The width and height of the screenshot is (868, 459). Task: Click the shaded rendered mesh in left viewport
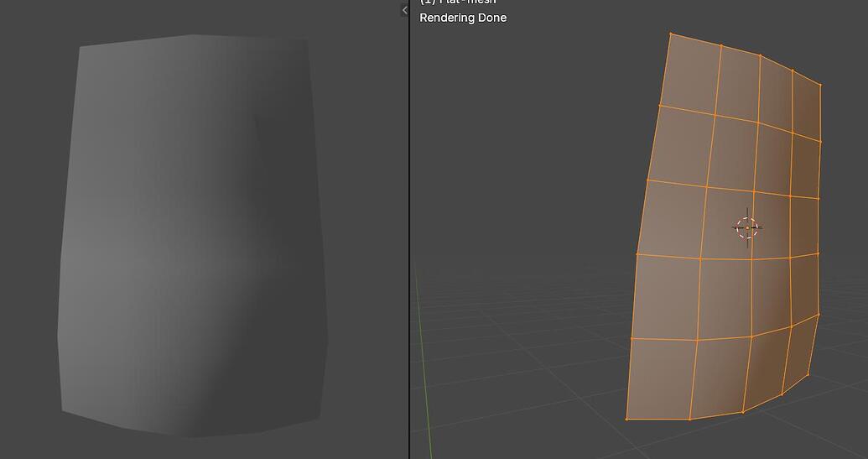click(x=193, y=235)
